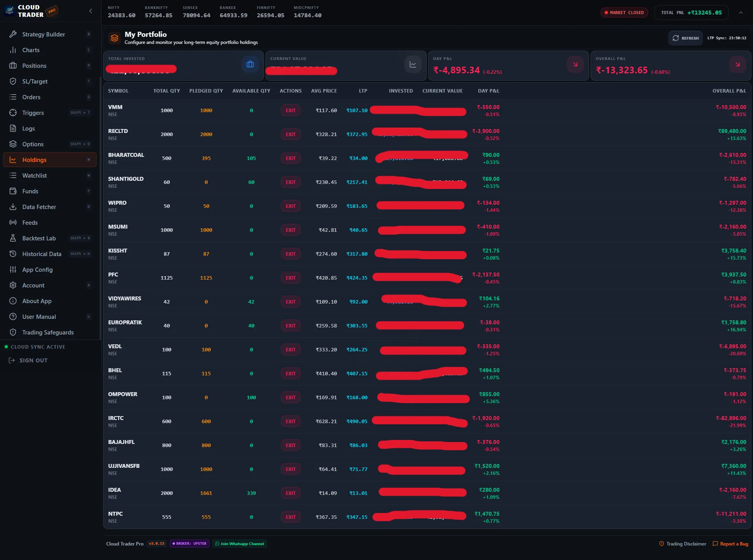Viewport: 753px width, 560px height.
Task: Exit the RECLTD holding
Action: (291, 134)
